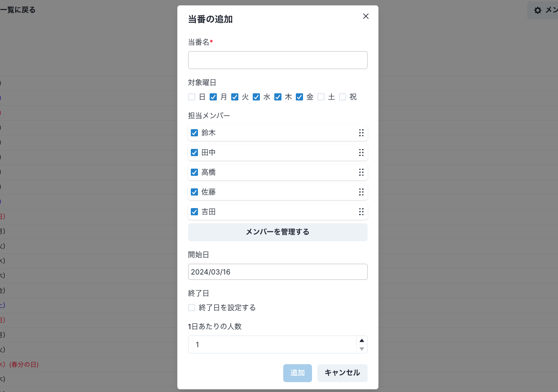
Task: Close the 当番の追加 dialog with the X
Action: coord(365,16)
